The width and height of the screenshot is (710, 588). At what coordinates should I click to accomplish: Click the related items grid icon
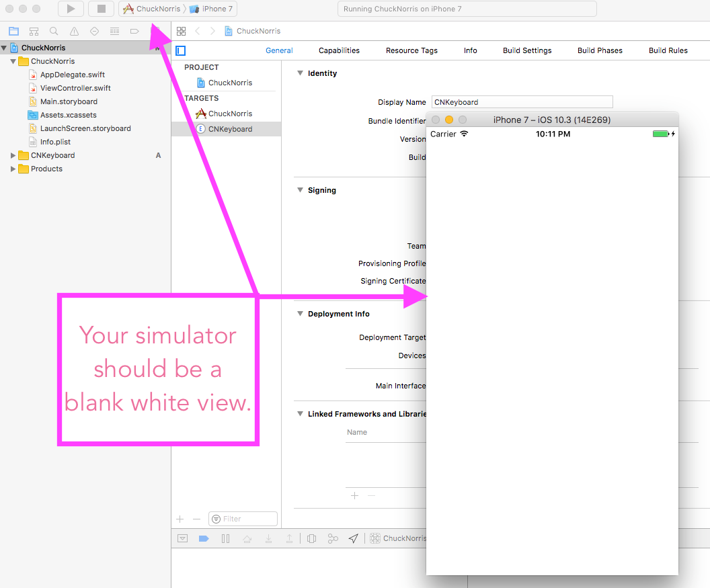coord(181,31)
